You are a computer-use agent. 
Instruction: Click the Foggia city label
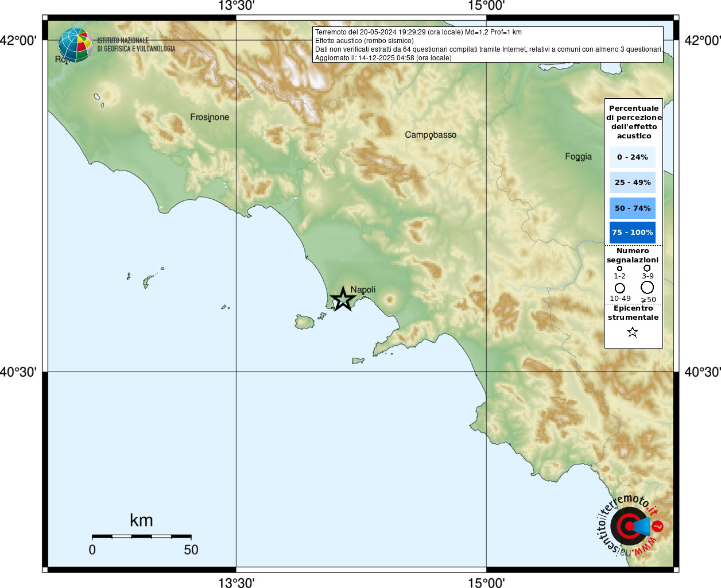[578, 156]
